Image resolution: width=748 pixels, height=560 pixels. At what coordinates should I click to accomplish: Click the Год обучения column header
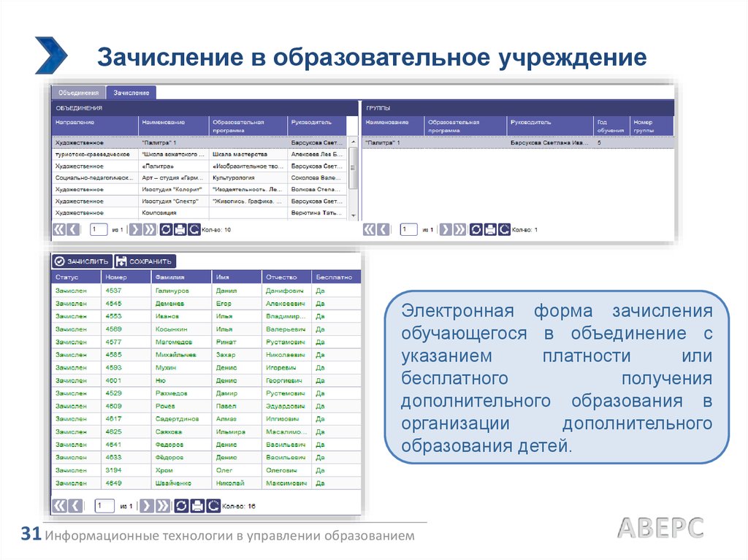(x=611, y=126)
